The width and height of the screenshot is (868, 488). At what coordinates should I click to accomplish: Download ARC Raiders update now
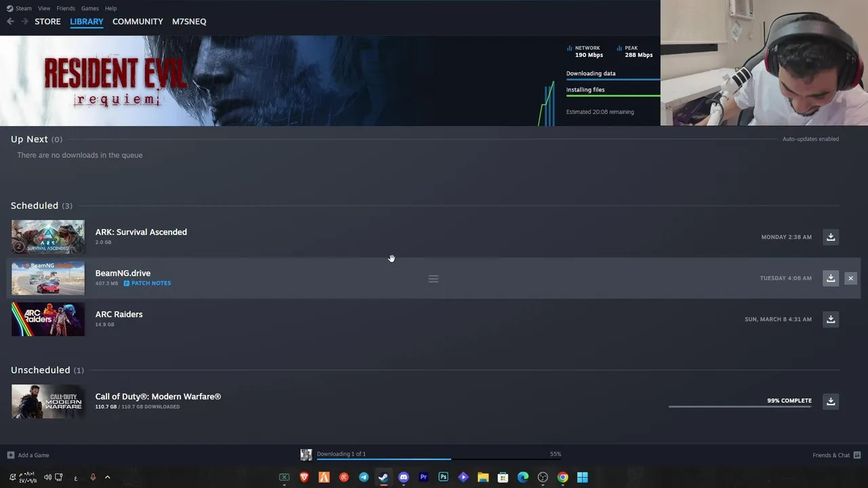(x=831, y=319)
